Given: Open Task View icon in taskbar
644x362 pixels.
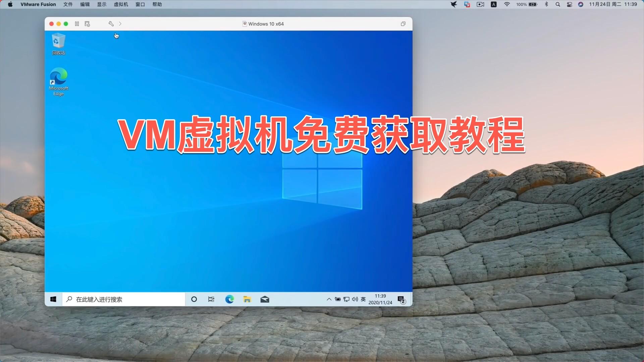Looking at the screenshot, I should pyautogui.click(x=211, y=299).
